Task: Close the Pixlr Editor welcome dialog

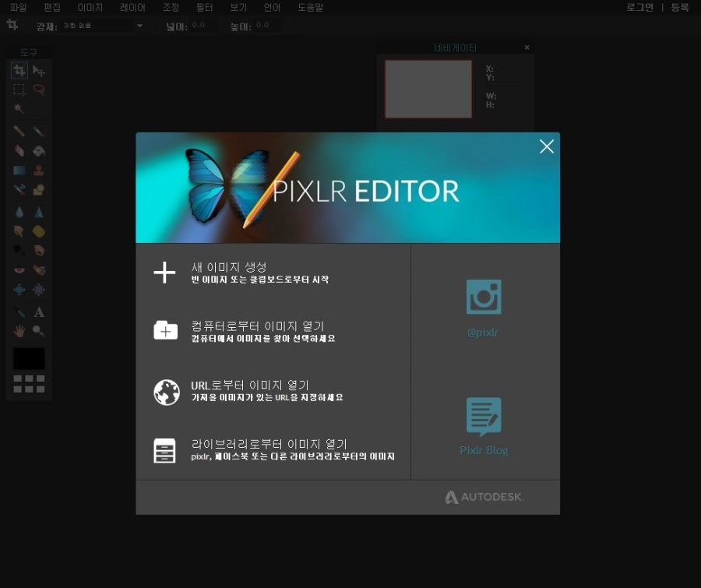Action: tap(546, 146)
